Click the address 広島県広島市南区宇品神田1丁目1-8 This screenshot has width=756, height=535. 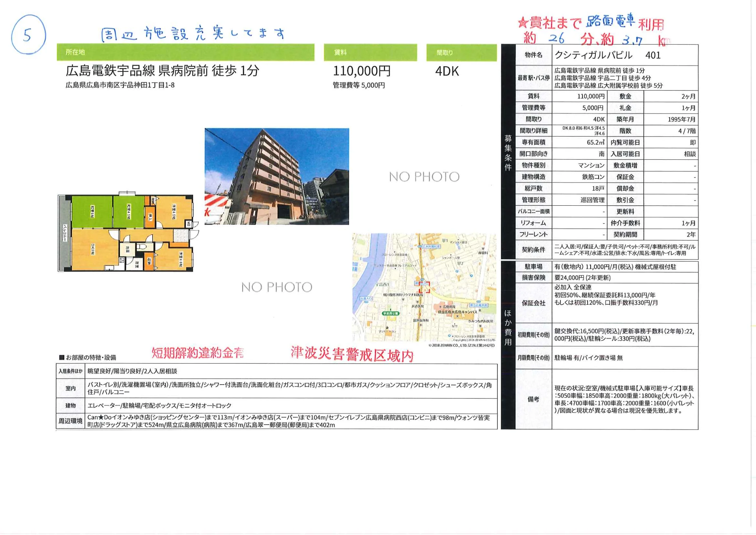tap(120, 85)
